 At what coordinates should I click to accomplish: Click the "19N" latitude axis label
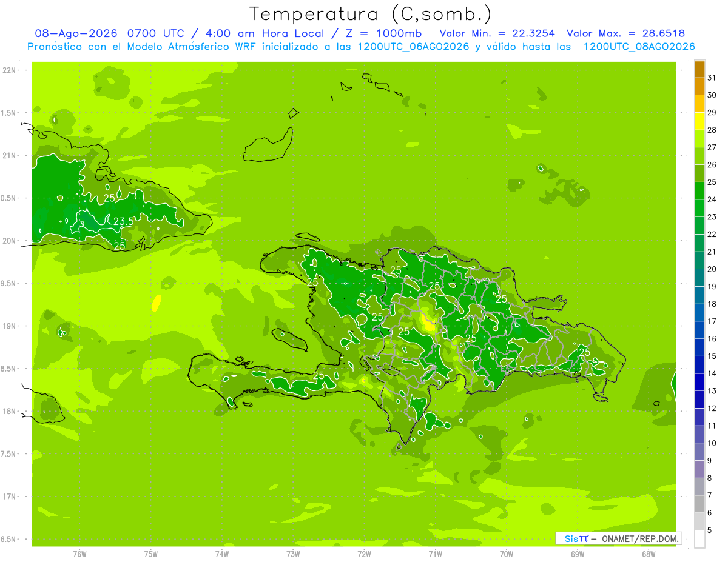[10, 326]
